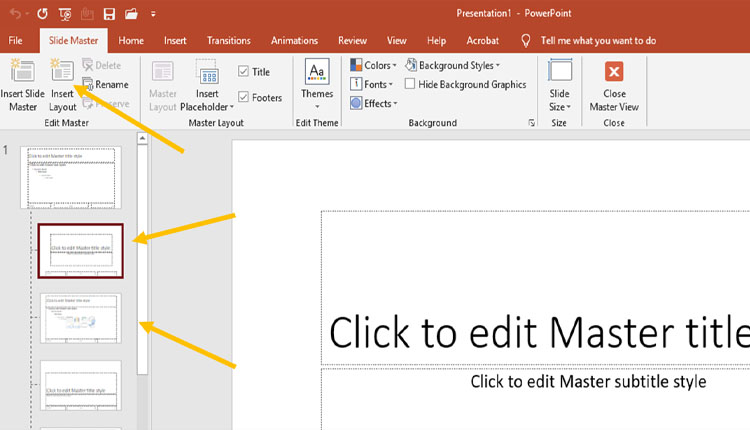Click the Insert Layout icon
Screen dimensions: 750x430
click(62, 72)
